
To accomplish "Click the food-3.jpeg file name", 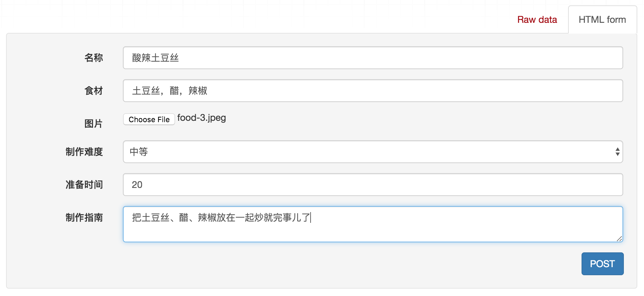I will tap(201, 118).
